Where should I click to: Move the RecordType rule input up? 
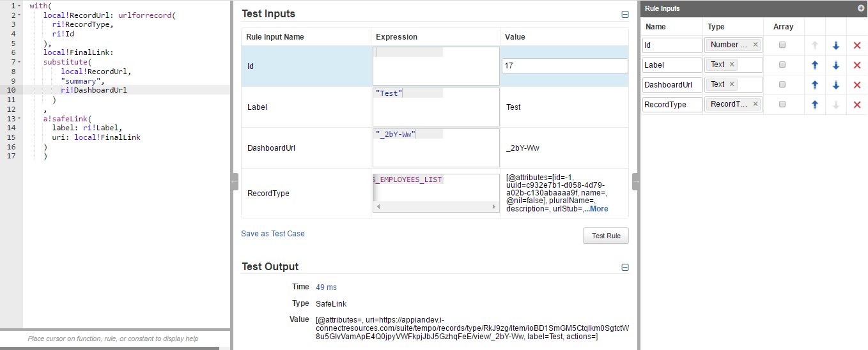click(x=815, y=105)
